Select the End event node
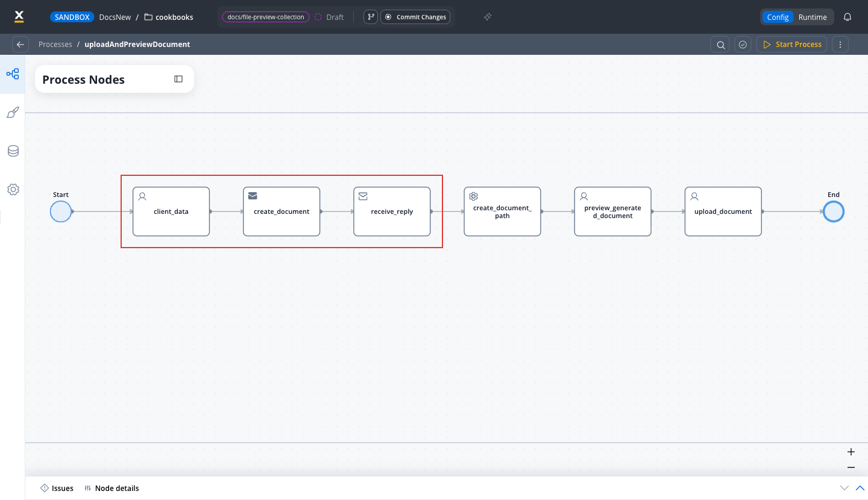Screen dimensions: 868x500 (834, 211)
